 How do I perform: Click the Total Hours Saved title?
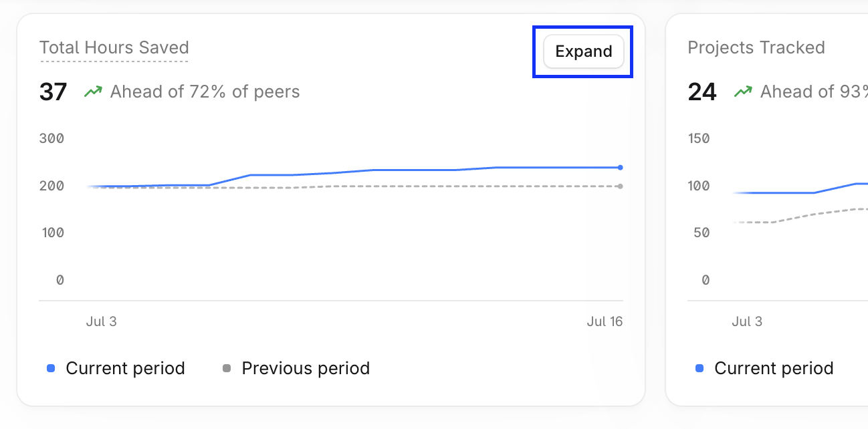114,47
